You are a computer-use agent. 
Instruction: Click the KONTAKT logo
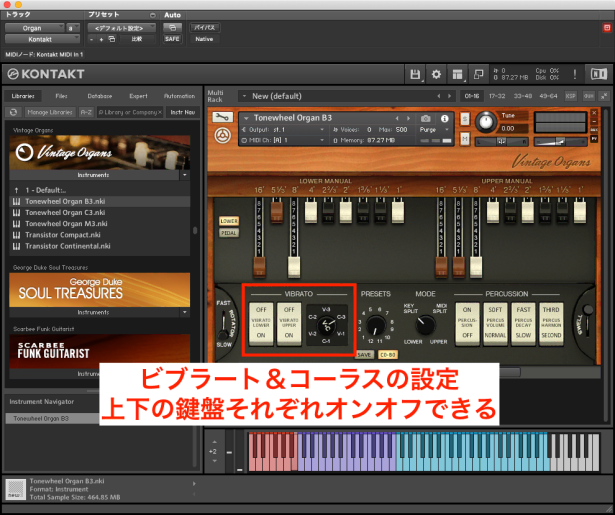click(46, 74)
